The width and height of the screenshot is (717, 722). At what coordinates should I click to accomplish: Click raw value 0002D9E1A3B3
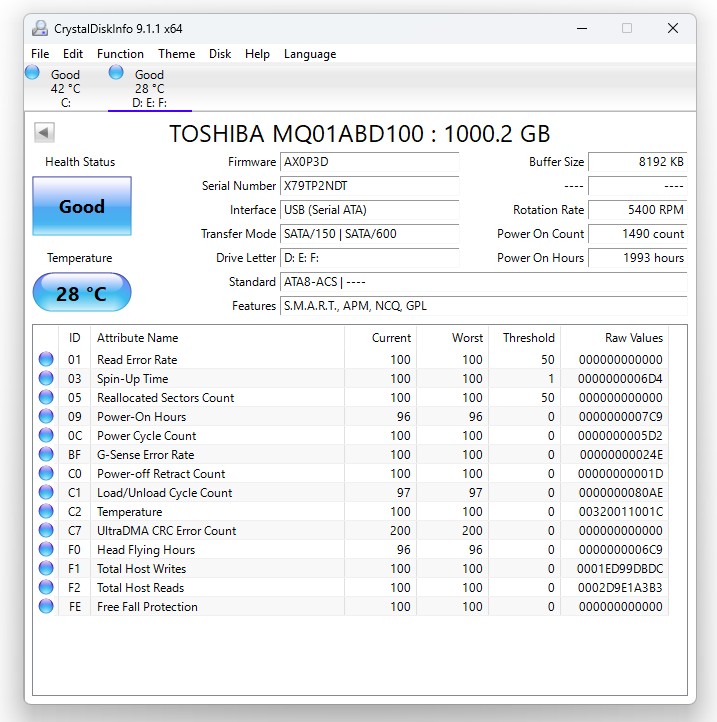pyautogui.click(x=620, y=588)
